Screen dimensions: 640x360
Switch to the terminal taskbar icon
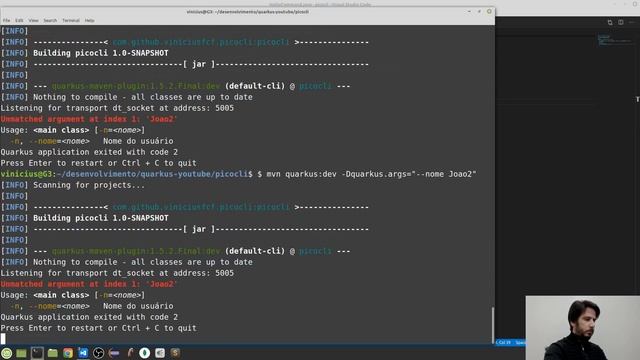(37, 353)
